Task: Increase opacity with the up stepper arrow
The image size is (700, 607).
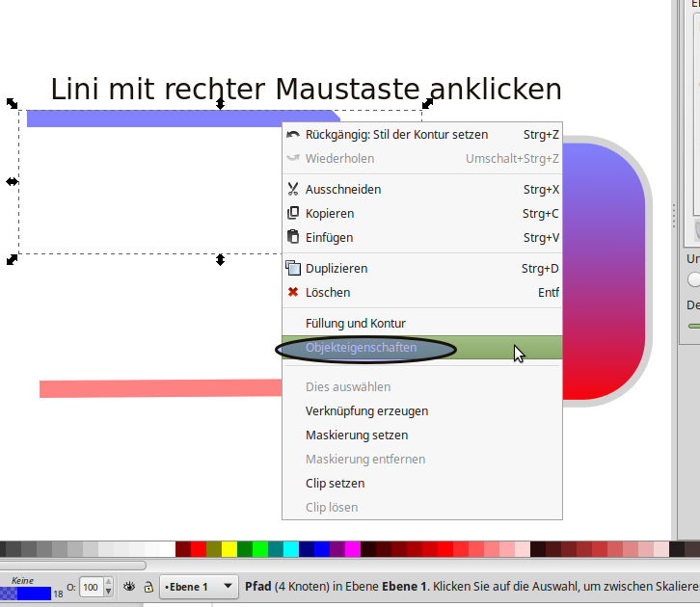Action: tap(109, 583)
